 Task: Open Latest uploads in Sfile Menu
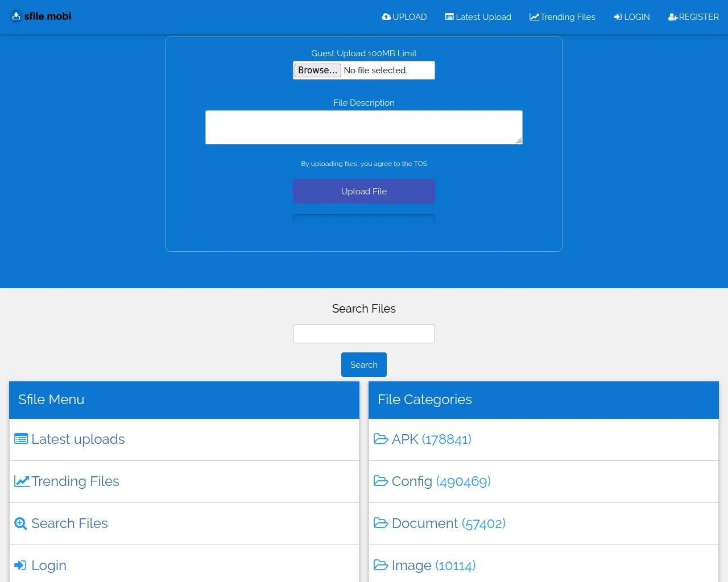coord(78,439)
